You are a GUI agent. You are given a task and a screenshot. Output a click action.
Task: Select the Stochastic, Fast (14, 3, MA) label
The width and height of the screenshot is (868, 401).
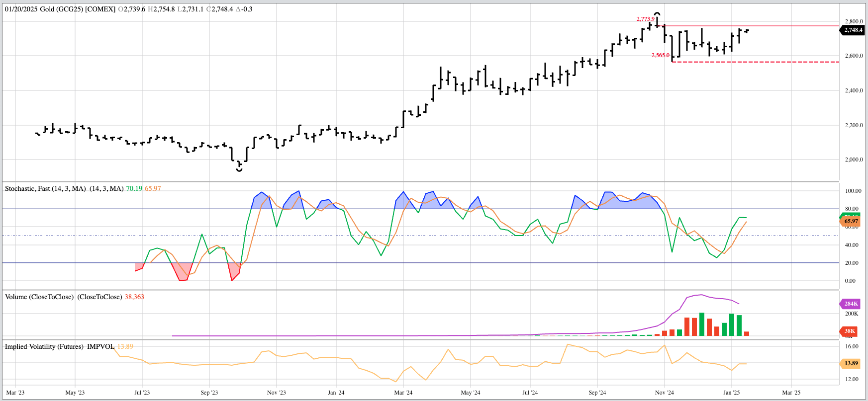coord(45,188)
